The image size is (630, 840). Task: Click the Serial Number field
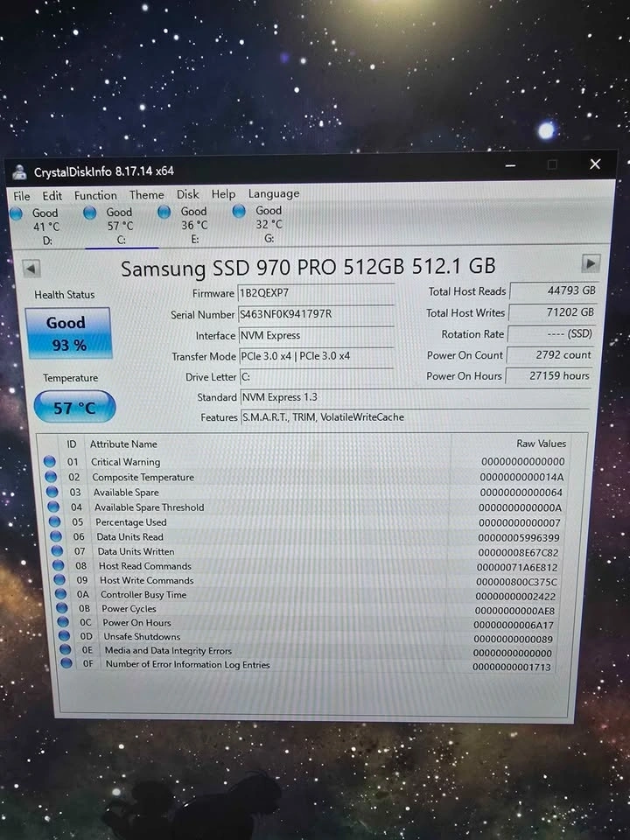[316, 314]
